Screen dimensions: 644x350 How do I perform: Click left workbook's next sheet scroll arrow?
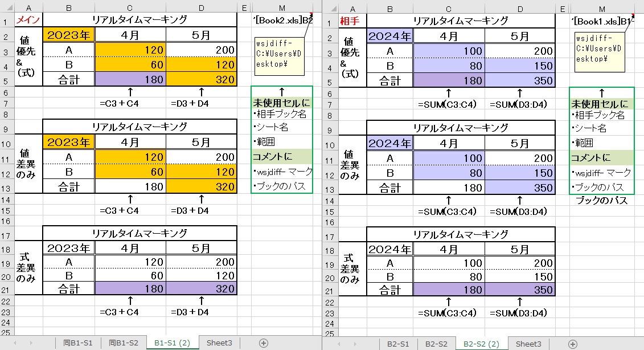pos(30,343)
